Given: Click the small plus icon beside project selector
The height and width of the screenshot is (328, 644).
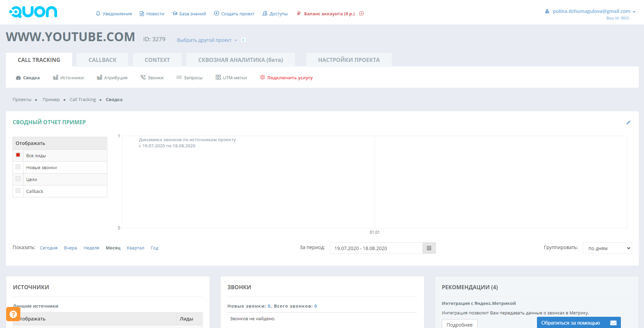Looking at the screenshot, I should (243, 40).
